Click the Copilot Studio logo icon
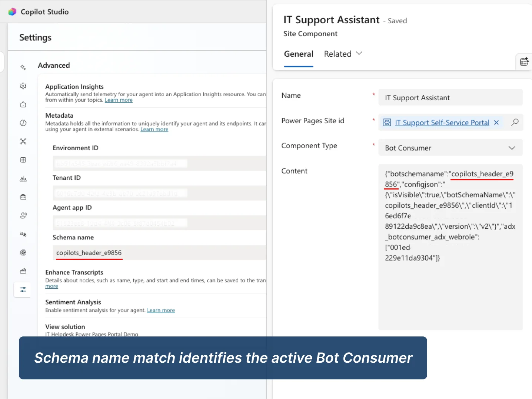The width and height of the screenshot is (532, 399). point(12,12)
